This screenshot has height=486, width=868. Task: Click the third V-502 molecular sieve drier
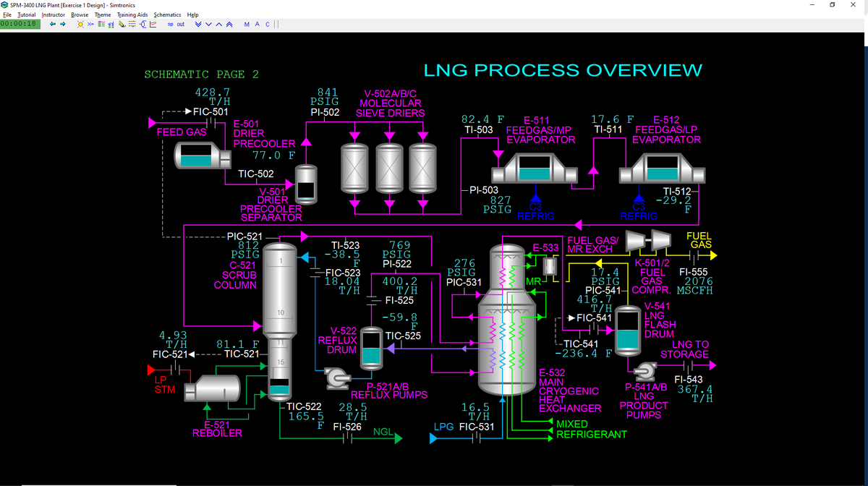(423, 168)
